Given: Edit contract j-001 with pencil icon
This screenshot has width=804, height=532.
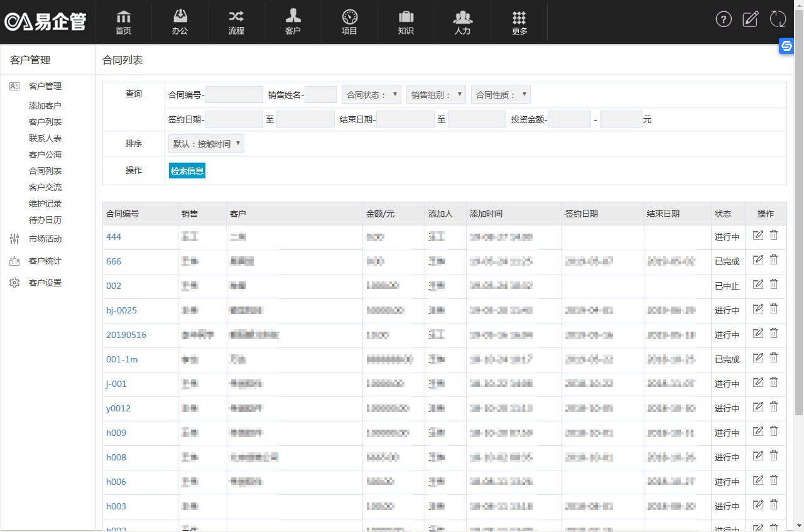Looking at the screenshot, I should click(x=758, y=382).
